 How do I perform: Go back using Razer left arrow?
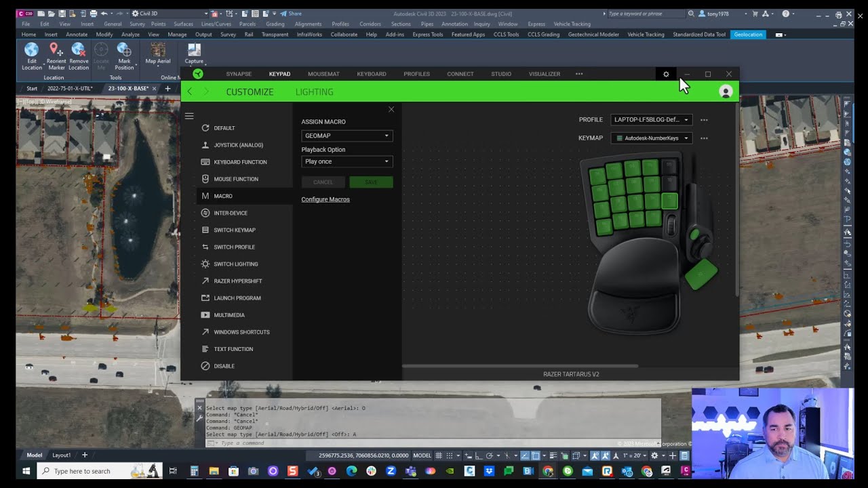[190, 91]
